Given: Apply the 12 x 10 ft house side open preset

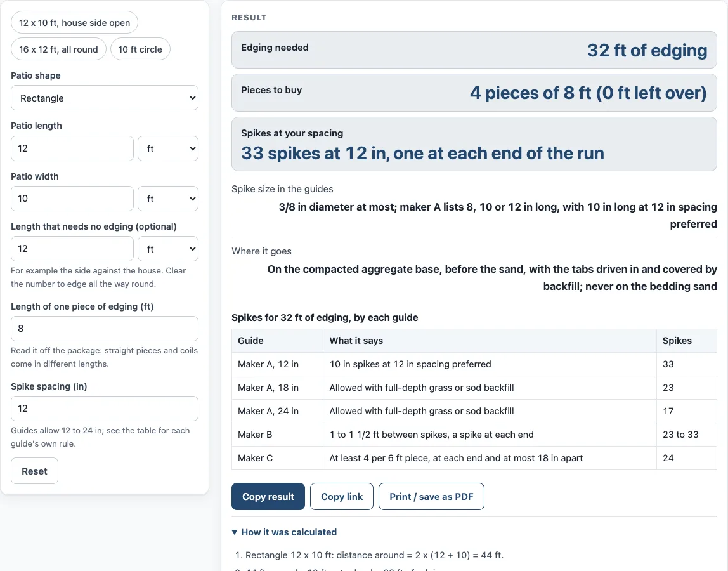Looking at the screenshot, I should pos(74,23).
